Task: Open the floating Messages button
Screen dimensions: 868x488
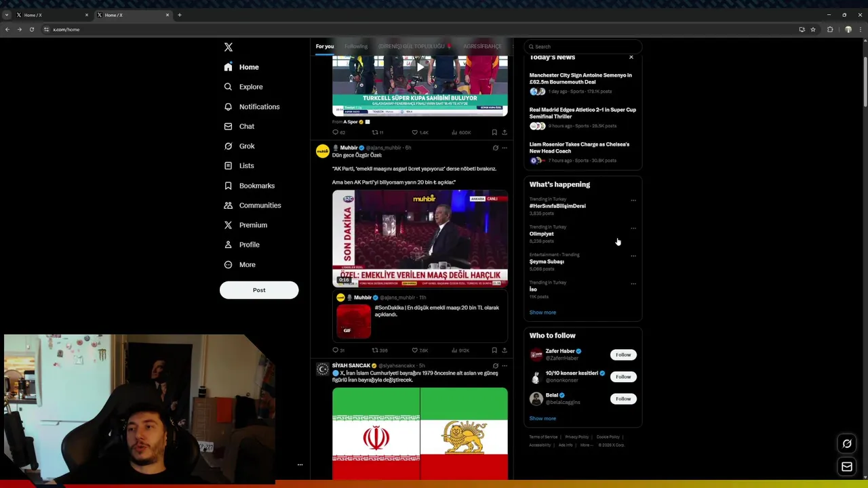Action: coord(847,466)
